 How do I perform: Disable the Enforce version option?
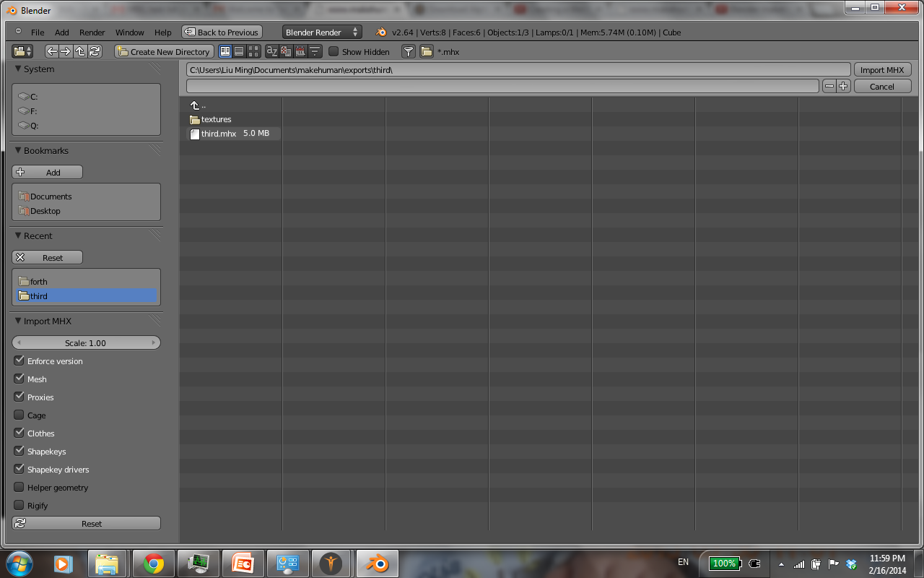[x=19, y=361]
